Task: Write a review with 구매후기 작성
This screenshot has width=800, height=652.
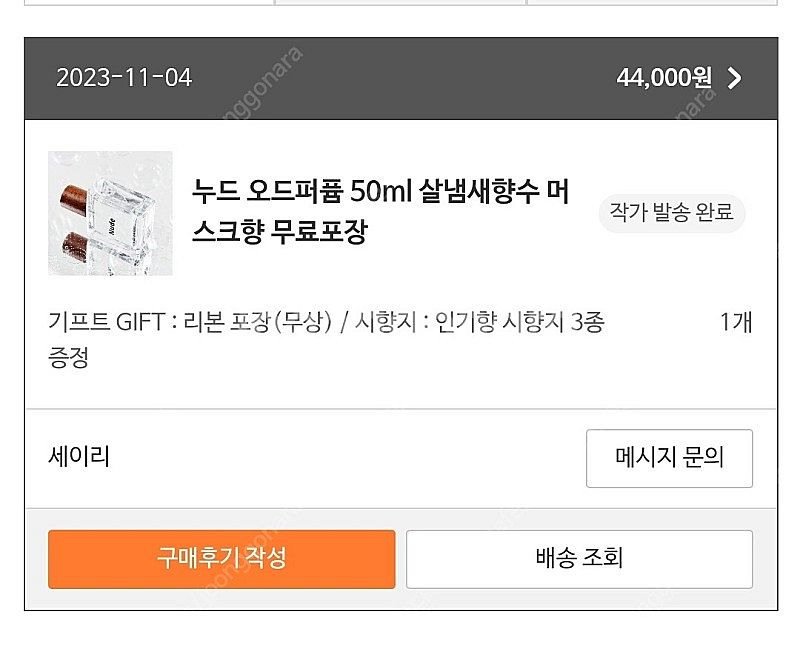Action: (221, 559)
